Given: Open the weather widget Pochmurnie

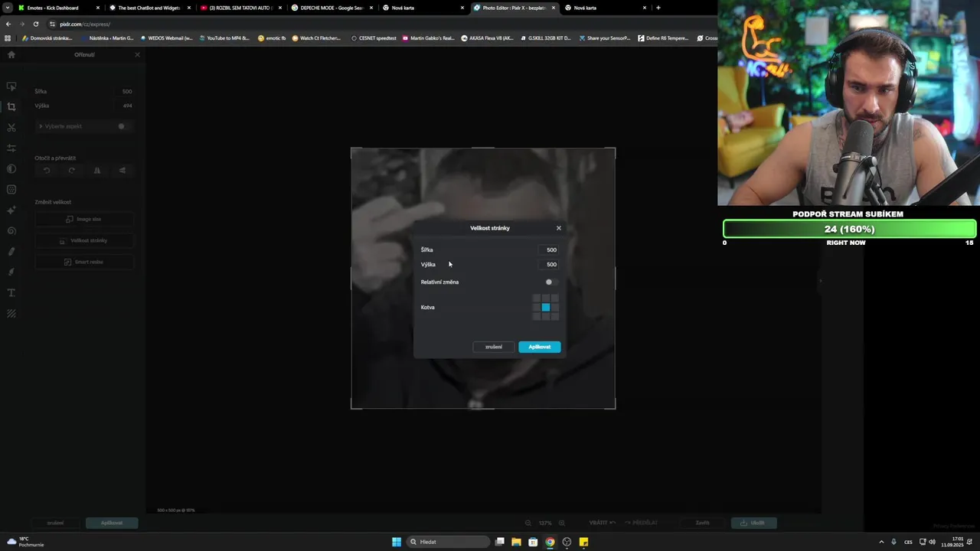Looking at the screenshot, I should tap(25, 542).
